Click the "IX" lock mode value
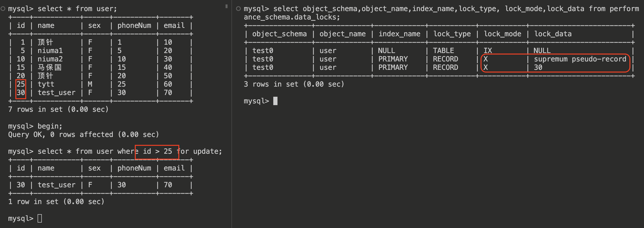Screen dimensions: 644x228 [487, 51]
